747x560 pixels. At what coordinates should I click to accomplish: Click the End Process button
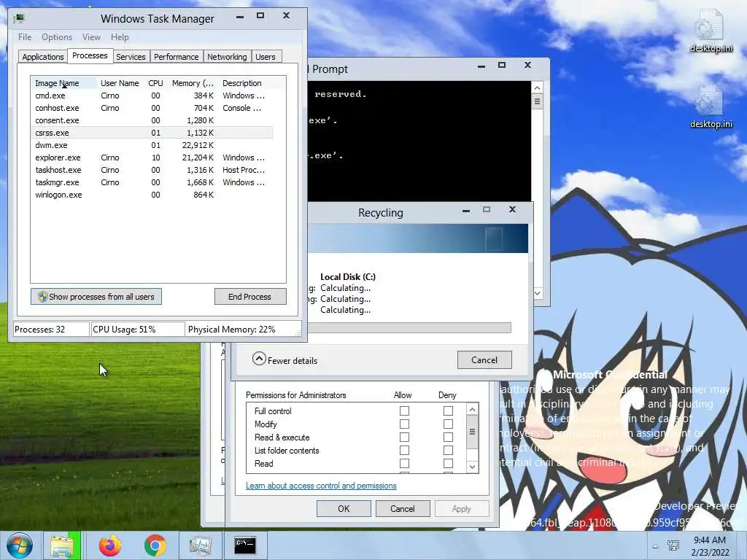(x=250, y=297)
